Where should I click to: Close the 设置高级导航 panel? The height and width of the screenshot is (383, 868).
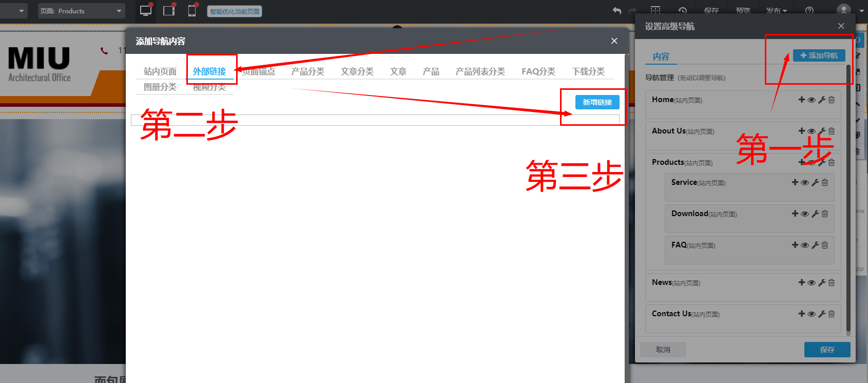click(x=841, y=26)
